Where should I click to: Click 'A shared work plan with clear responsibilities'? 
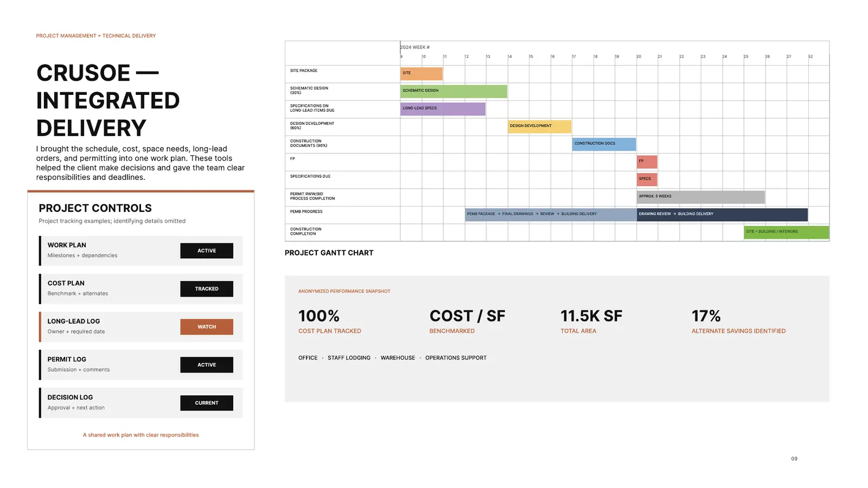point(141,435)
